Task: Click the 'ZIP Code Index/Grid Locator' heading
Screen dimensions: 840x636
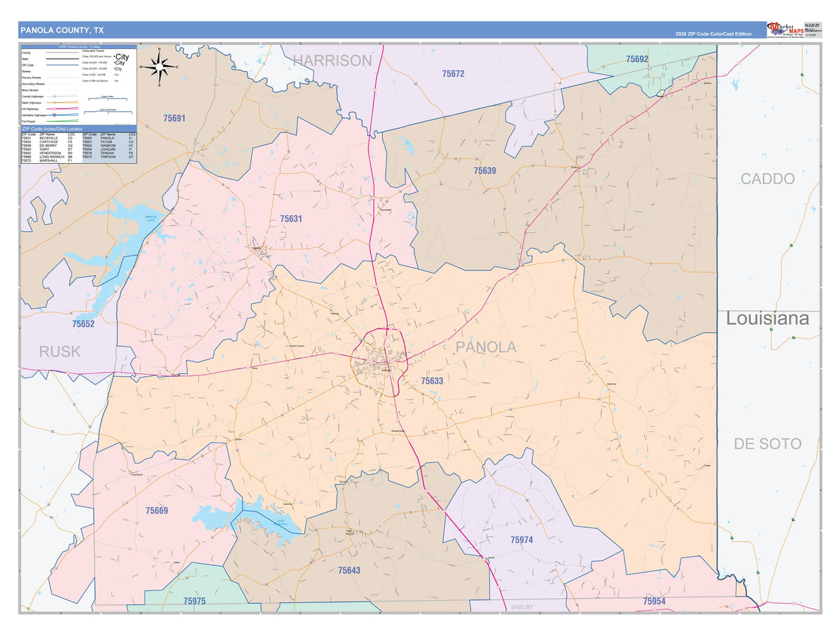Action: [52, 129]
